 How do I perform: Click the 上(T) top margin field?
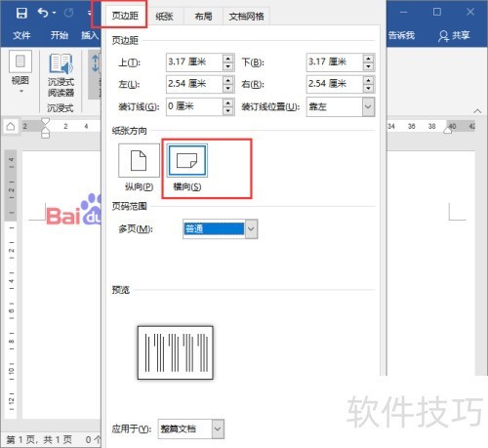194,62
